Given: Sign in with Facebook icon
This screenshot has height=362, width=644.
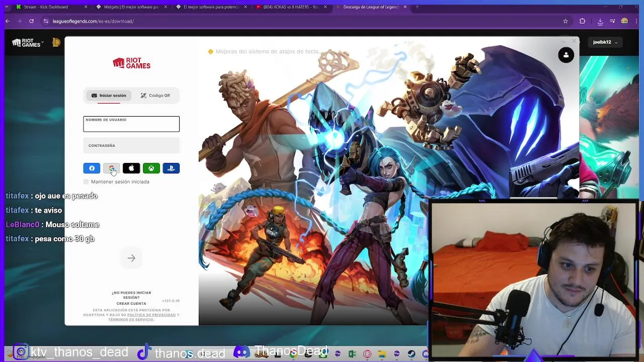Looking at the screenshot, I should click(92, 168).
